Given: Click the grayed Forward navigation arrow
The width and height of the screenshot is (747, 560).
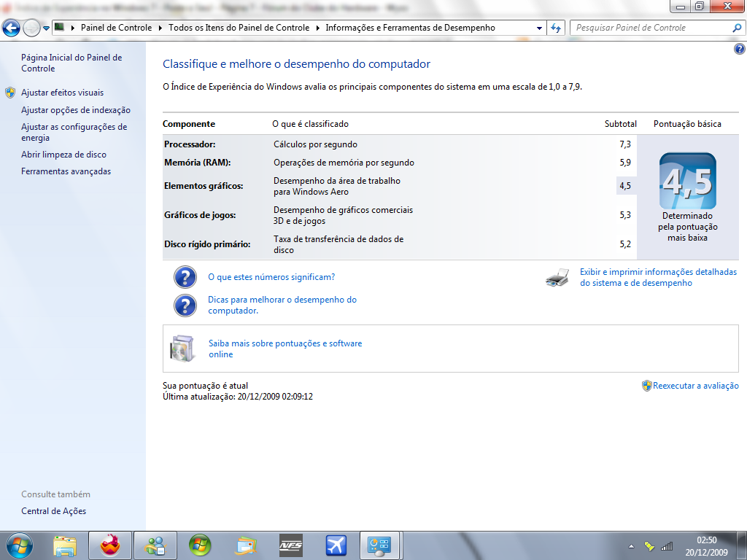Looking at the screenshot, I should [31, 28].
